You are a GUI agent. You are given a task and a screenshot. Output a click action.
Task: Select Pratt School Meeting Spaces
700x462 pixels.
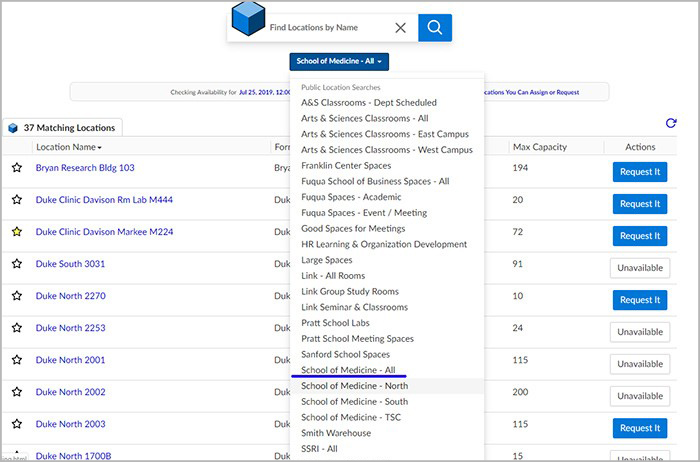coord(357,339)
